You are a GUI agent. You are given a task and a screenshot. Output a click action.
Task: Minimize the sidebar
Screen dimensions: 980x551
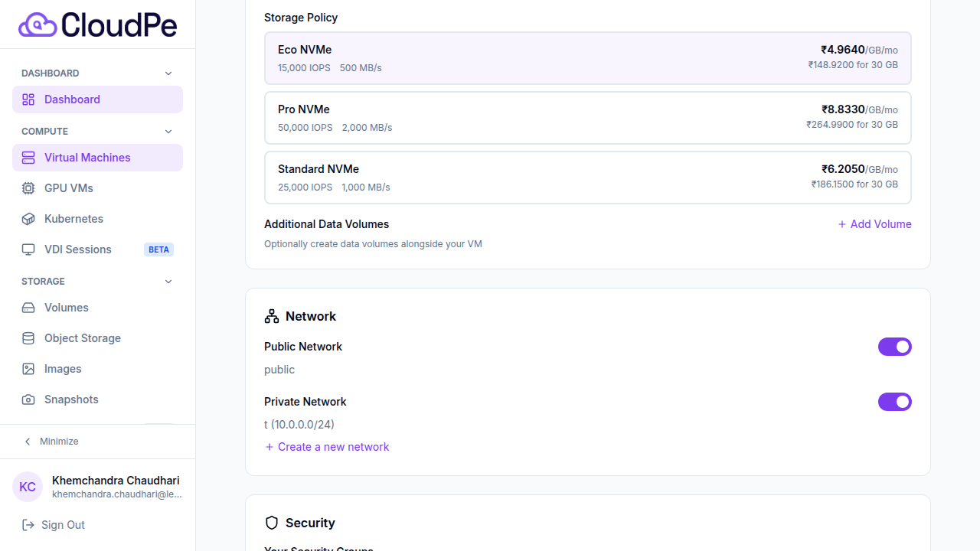[51, 442]
